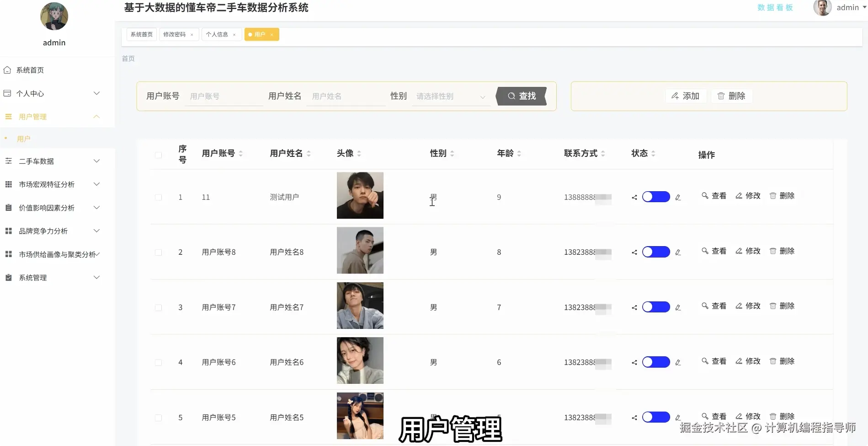Viewport: 868px width, 446px height.
Task: Open the avatar photo of 测试用户
Action: point(360,195)
